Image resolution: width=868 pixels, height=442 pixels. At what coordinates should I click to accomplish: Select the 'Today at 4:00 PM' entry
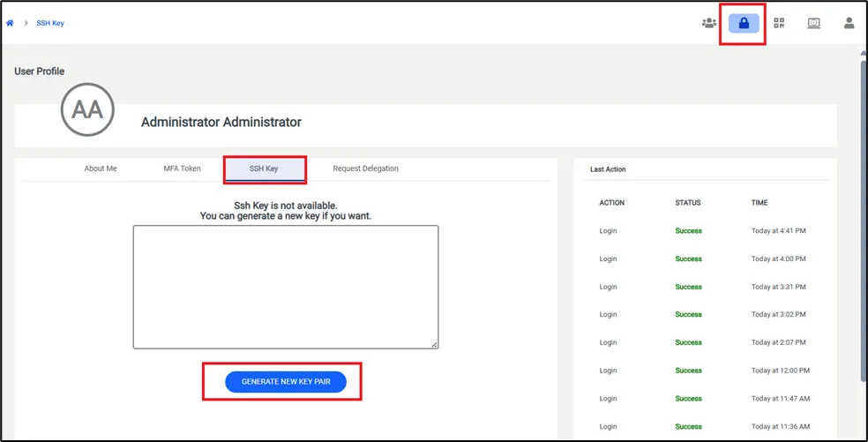pyautogui.click(x=778, y=258)
